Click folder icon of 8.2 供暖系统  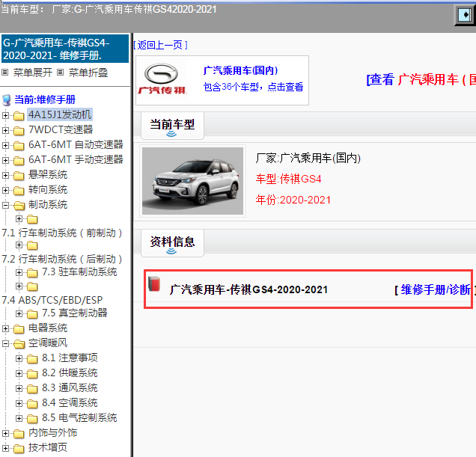coord(32,373)
